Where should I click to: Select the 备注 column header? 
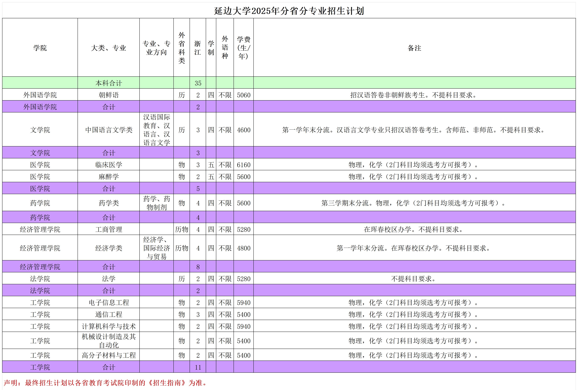coord(414,48)
